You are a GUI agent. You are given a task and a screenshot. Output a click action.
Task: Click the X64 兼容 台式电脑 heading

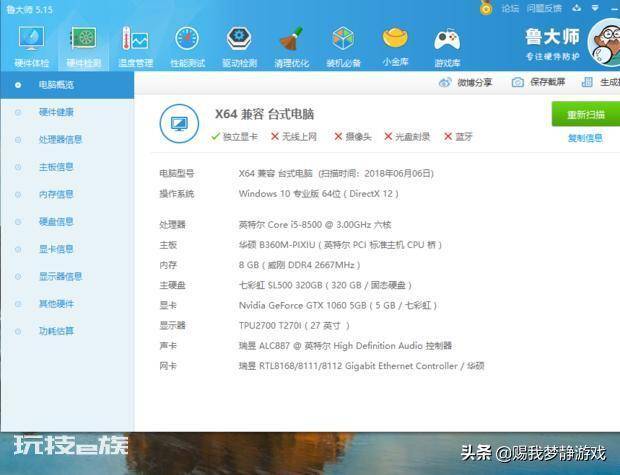point(265,114)
